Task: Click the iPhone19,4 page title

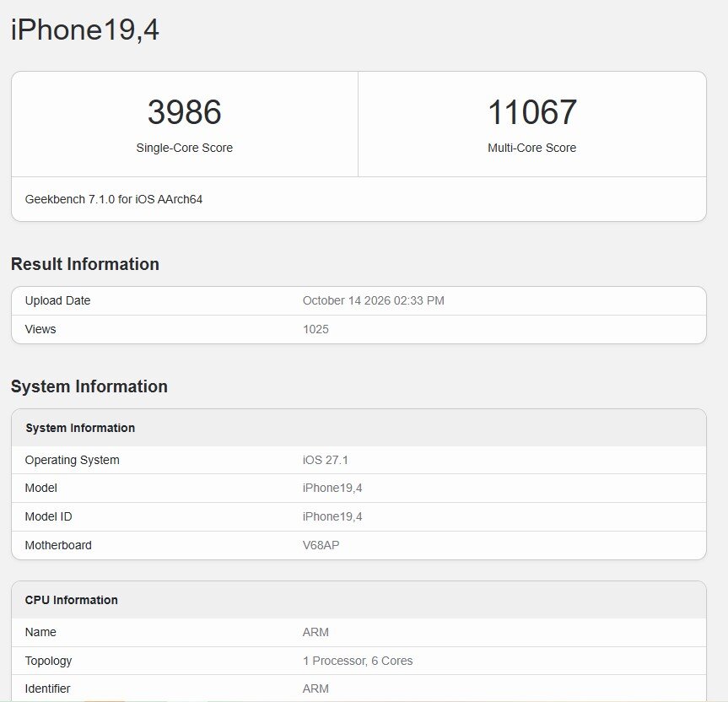Action: pos(85,30)
